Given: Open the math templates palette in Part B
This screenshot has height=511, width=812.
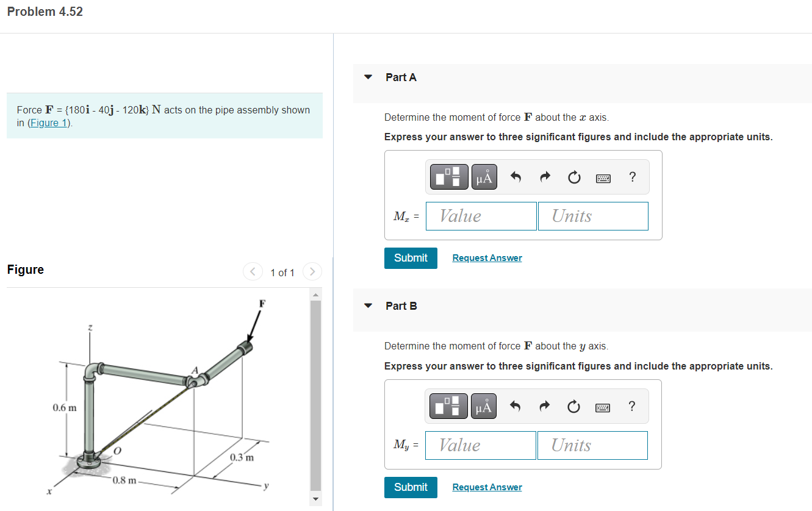Looking at the screenshot, I should (448, 406).
